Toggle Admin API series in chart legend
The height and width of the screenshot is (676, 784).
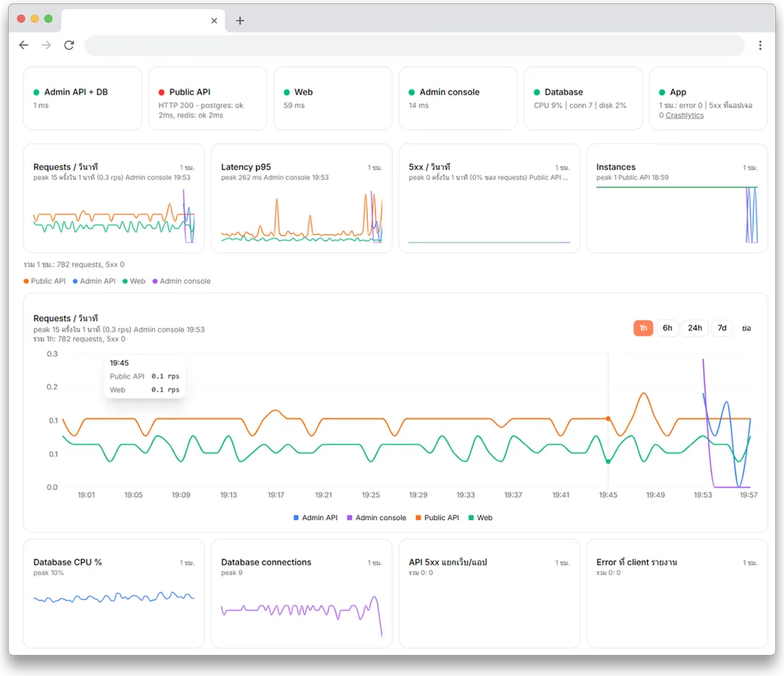click(316, 518)
